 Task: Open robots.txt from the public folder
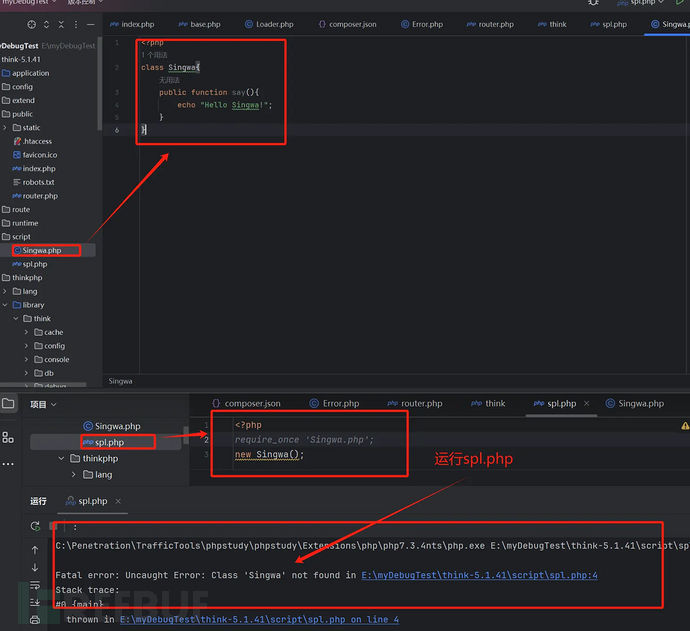pos(38,182)
